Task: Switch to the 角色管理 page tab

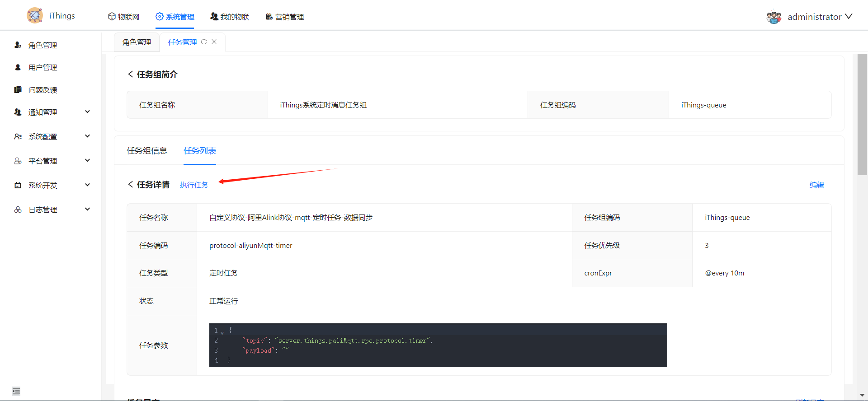Action: (137, 42)
